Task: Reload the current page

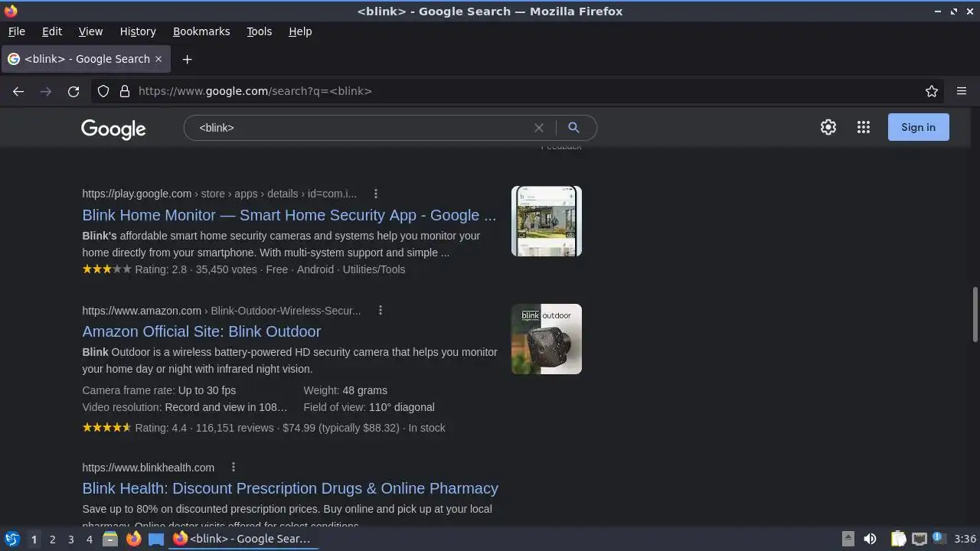Action: click(x=73, y=91)
